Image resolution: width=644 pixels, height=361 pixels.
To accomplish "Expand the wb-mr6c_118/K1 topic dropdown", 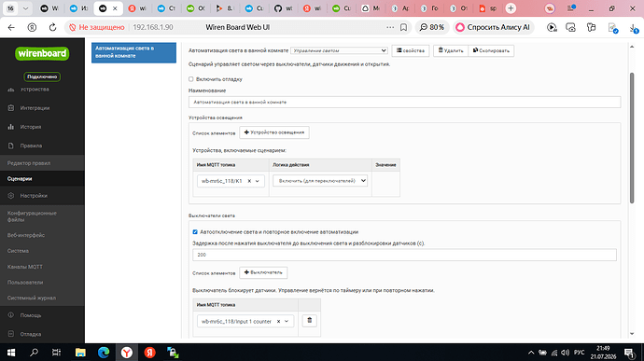I will coord(258,181).
